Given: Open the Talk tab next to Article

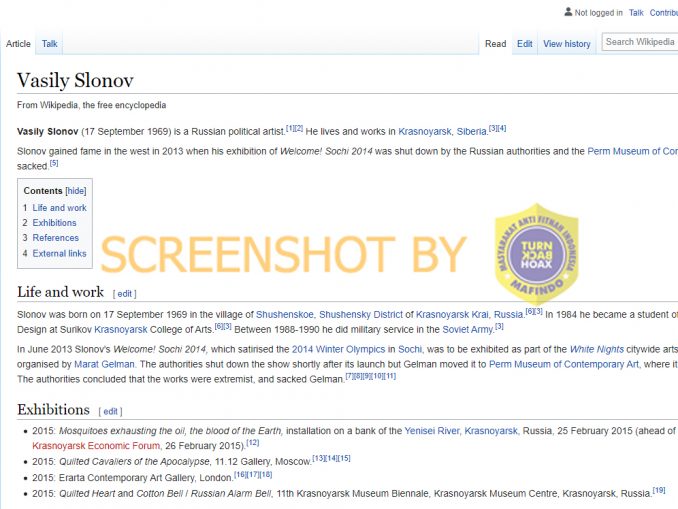Looking at the screenshot, I should tap(50, 44).
